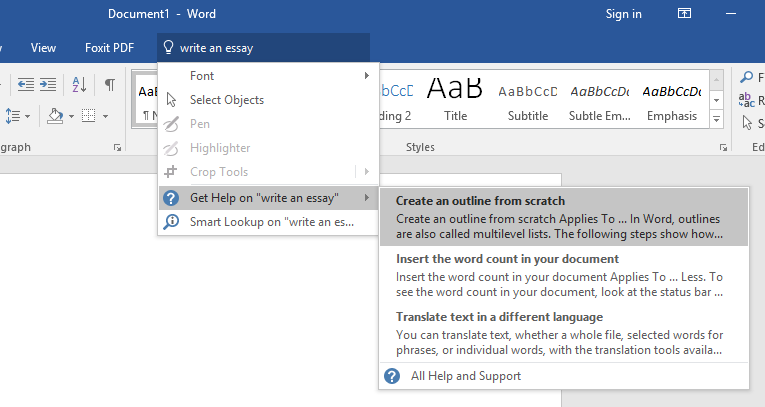Choose Select Objects from the menu
This screenshot has height=407, width=765.
click(x=268, y=100)
